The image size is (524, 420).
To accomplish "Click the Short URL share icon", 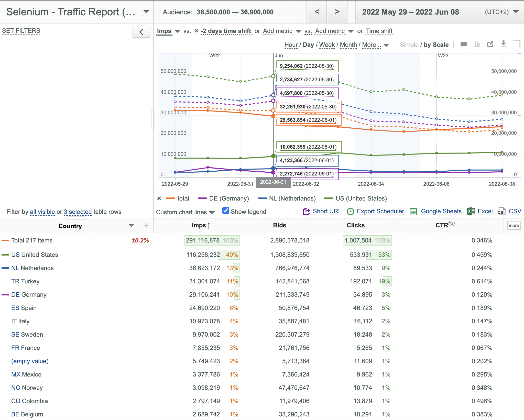I will pyautogui.click(x=306, y=212).
